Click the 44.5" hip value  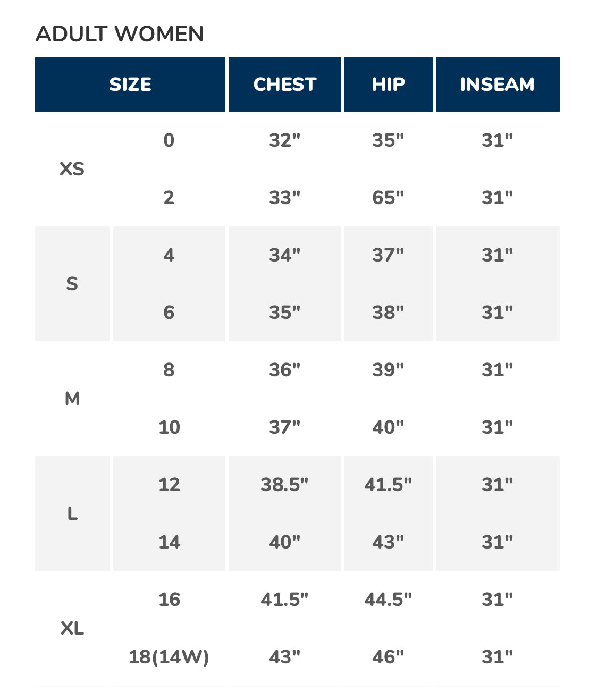pyautogui.click(x=389, y=600)
